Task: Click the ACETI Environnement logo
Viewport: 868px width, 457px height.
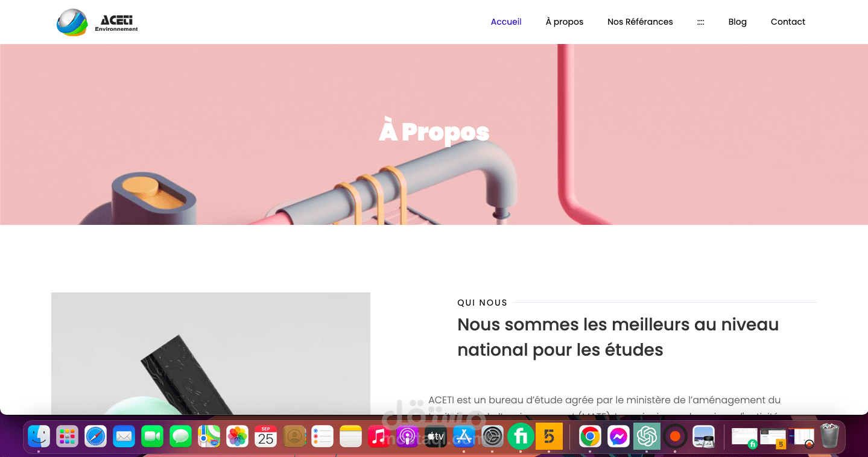Action: click(x=97, y=22)
